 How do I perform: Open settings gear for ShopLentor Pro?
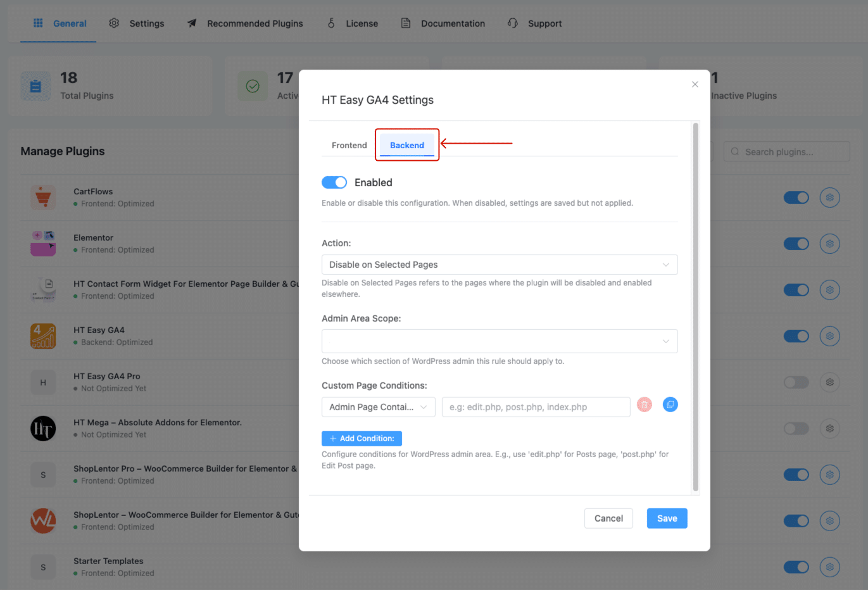point(829,474)
